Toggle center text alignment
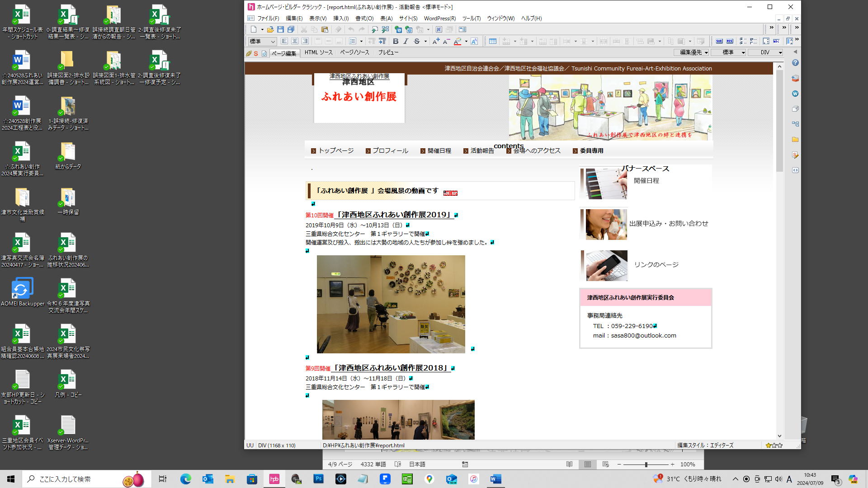868x488 pixels. click(295, 41)
